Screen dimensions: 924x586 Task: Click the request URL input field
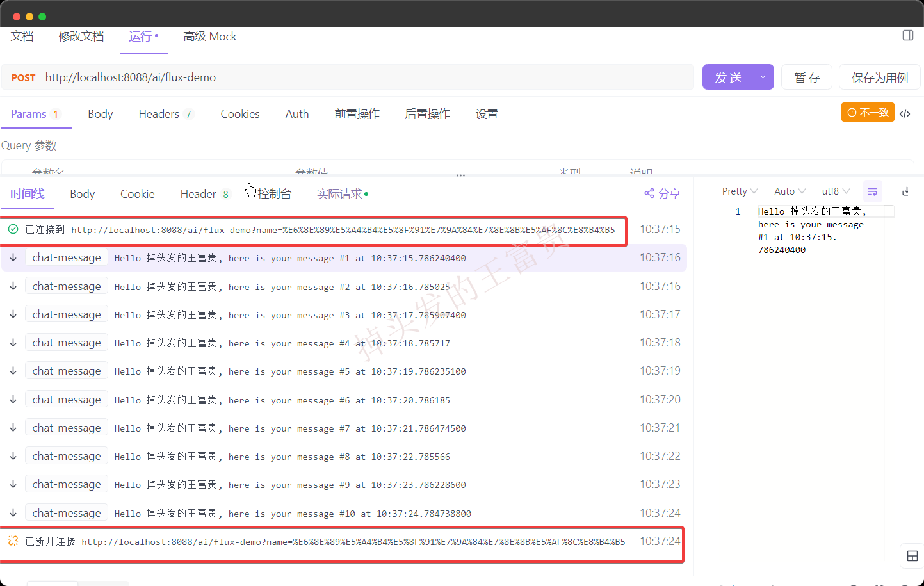[x=368, y=77]
